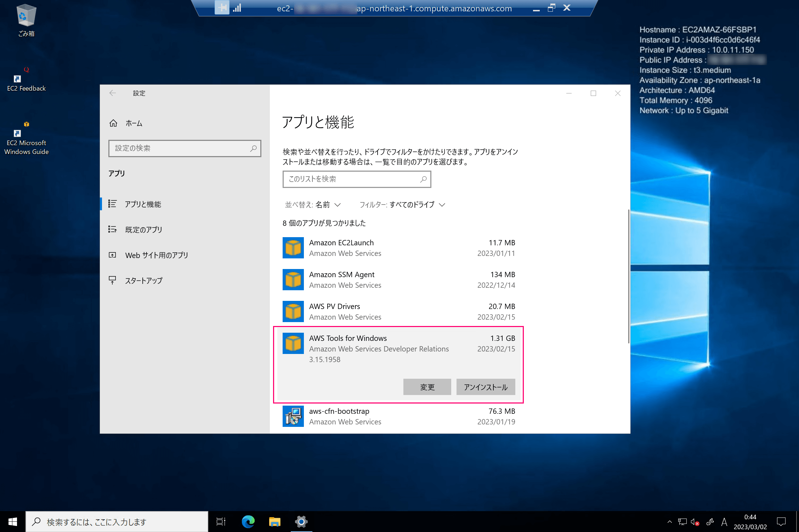
Task: Click the Amazon EC2Launch app icon
Action: (x=293, y=248)
